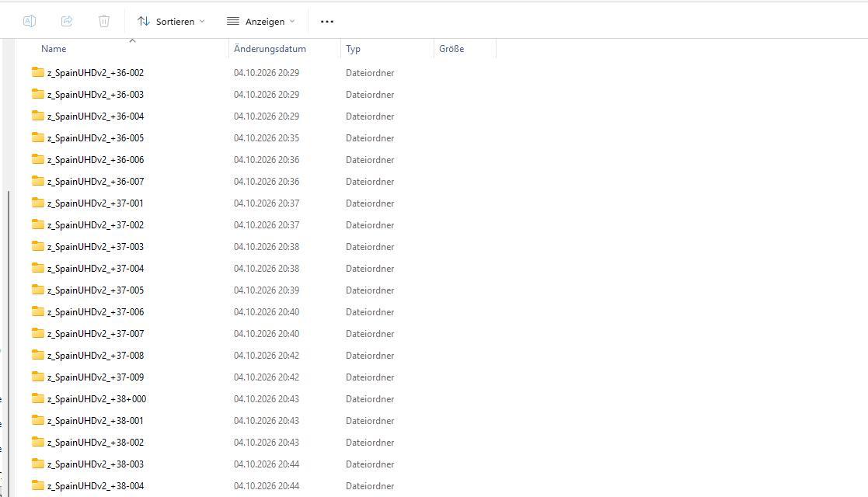Open the three-dot more options menu

point(327,22)
